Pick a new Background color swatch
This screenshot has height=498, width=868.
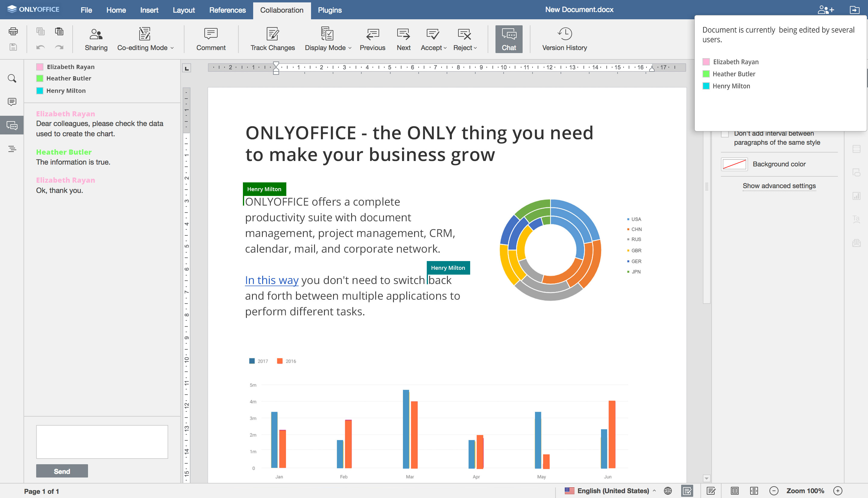click(734, 164)
